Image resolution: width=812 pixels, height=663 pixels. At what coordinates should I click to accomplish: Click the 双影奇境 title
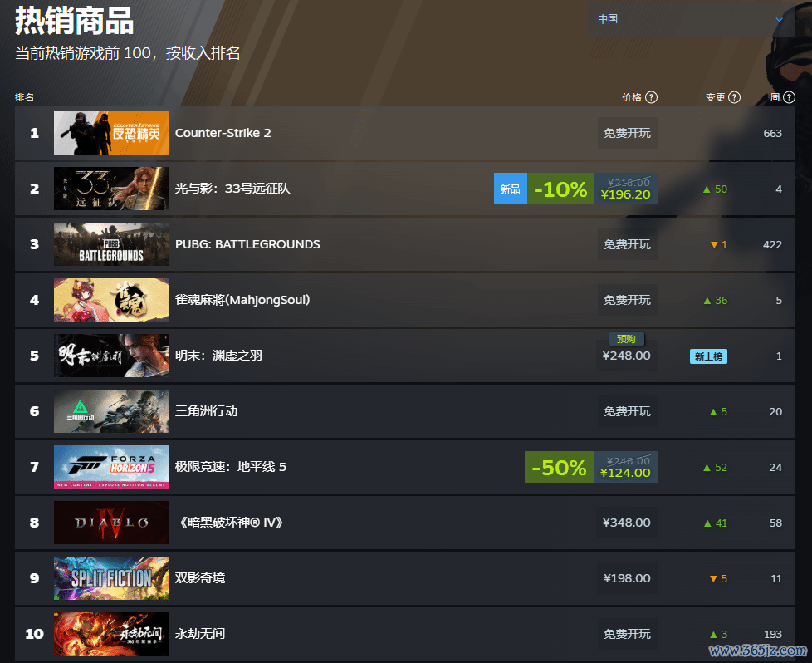[x=200, y=578]
